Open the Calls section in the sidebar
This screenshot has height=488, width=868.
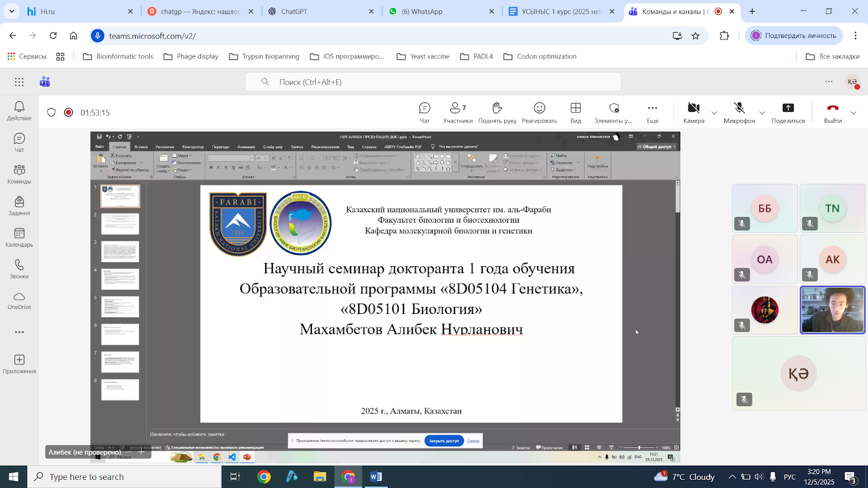20,269
